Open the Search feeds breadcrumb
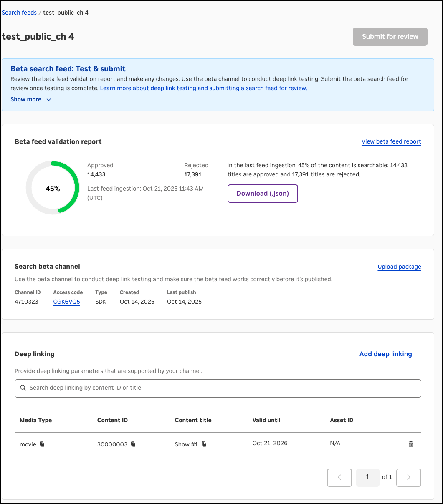This screenshot has width=443, height=504. [x=19, y=13]
